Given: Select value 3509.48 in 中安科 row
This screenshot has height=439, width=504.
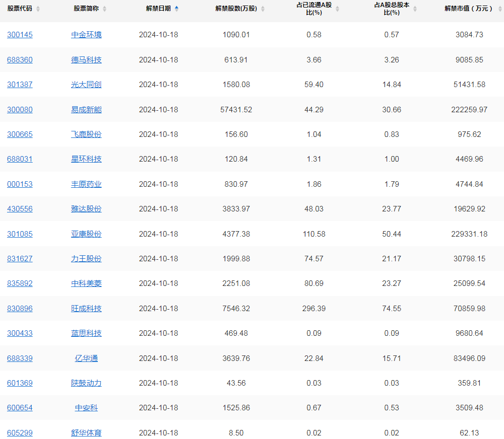Looking at the screenshot, I should (x=469, y=407).
